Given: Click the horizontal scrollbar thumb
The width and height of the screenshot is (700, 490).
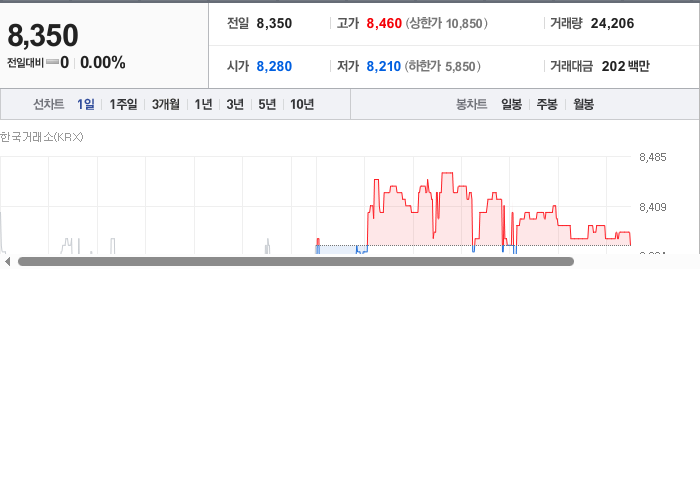Looking at the screenshot, I should [296, 262].
